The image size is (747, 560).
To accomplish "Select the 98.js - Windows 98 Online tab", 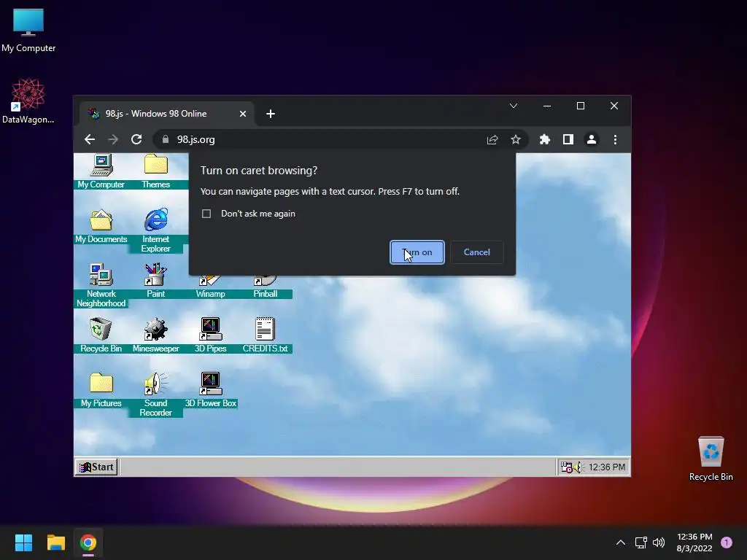I will coord(167,114).
